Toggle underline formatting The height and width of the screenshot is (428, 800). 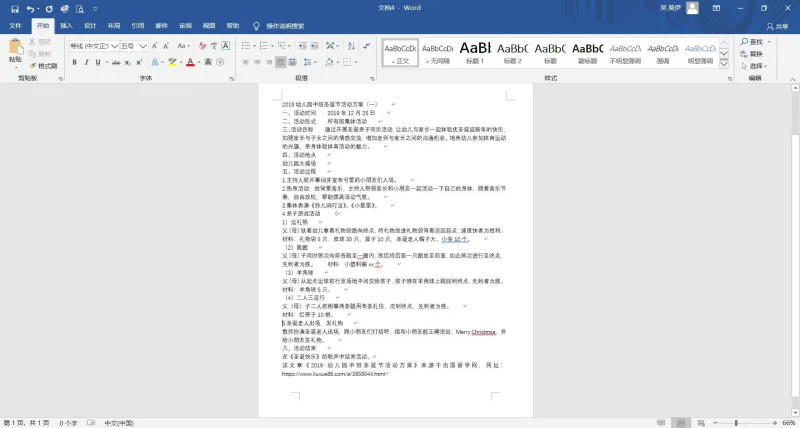pos(97,62)
